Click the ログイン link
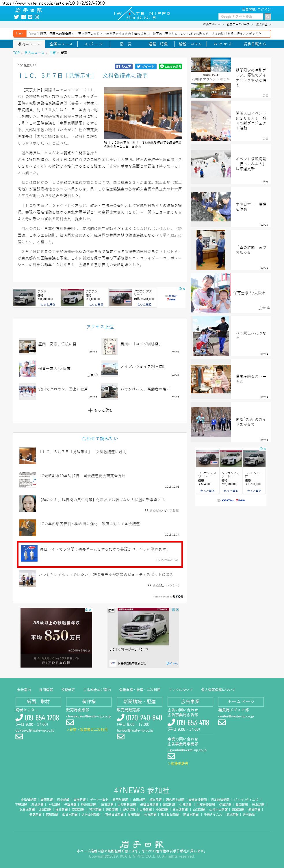The width and height of the screenshot is (284, 868). coord(264,10)
